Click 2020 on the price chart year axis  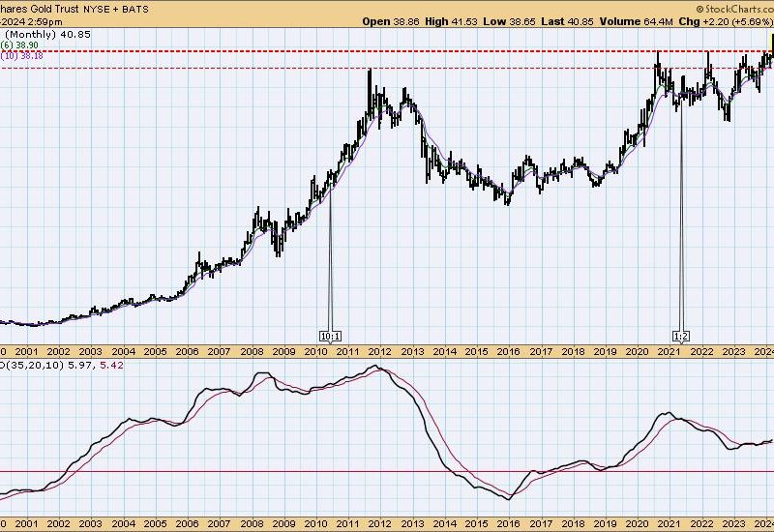click(x=637, y=352)
